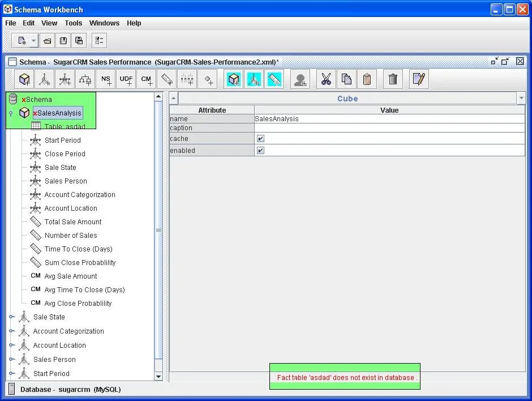Image resolution: width=532 pixels, height=401 pixels.
Task: Click the Open schema file icon
Action: (x=48, y=41)
